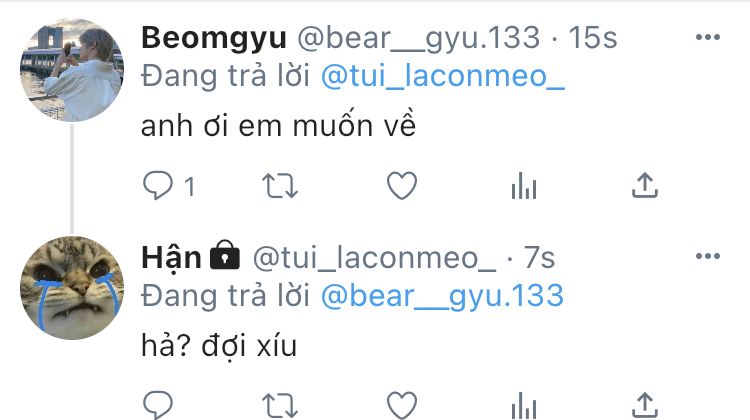Open tweet text 'anh ơi em muốn về'

click(x=278, y=126)
